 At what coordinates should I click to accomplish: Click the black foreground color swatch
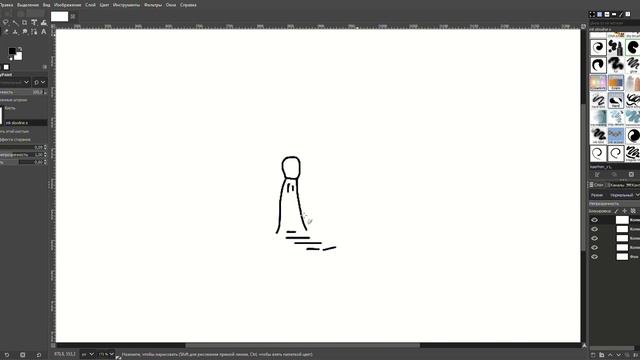(12, 51)
